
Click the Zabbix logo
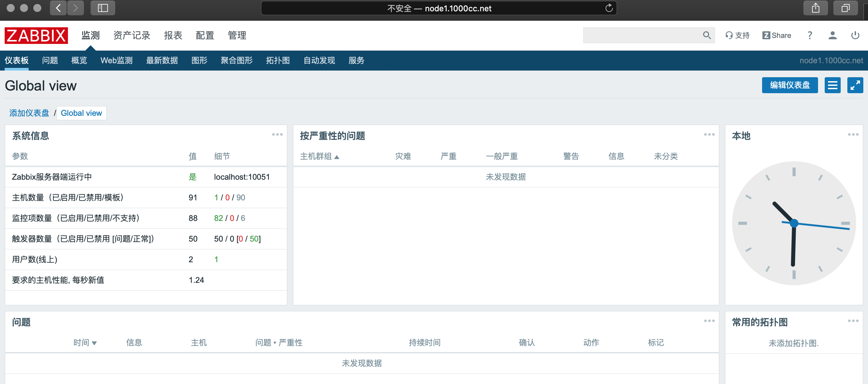[x=36, y=35]
